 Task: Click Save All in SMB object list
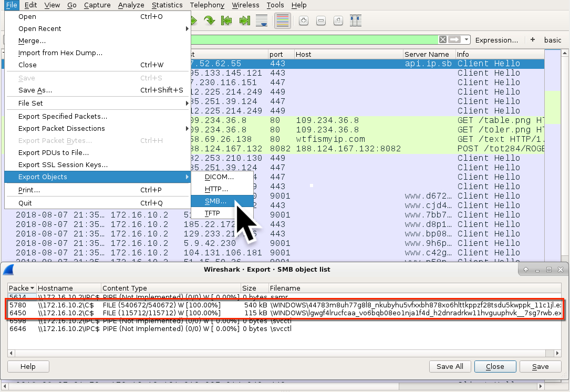450,366
